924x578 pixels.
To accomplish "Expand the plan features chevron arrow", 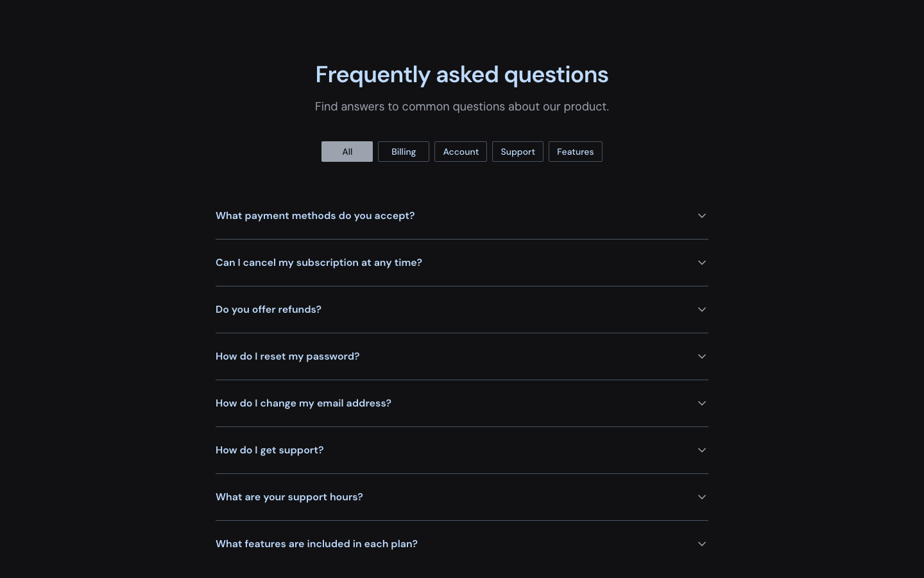I will pyautogui.click(x=702, y=544).
